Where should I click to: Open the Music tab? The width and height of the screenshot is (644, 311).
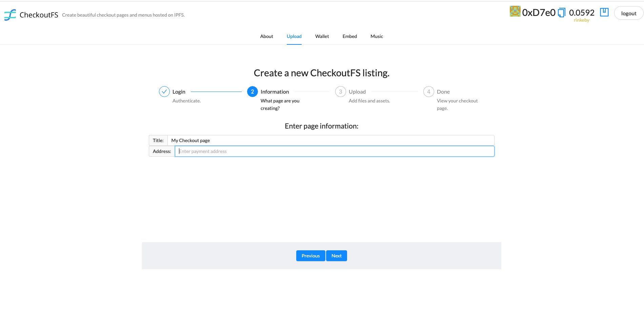pos(377,36)
